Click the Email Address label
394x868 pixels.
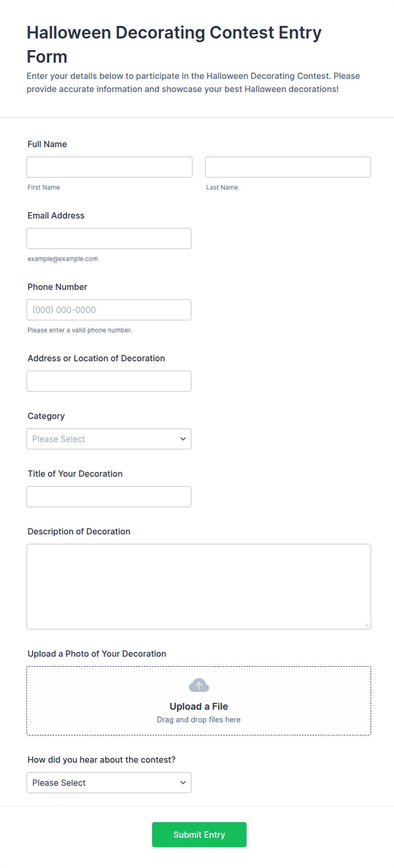[x=56, y=215]
